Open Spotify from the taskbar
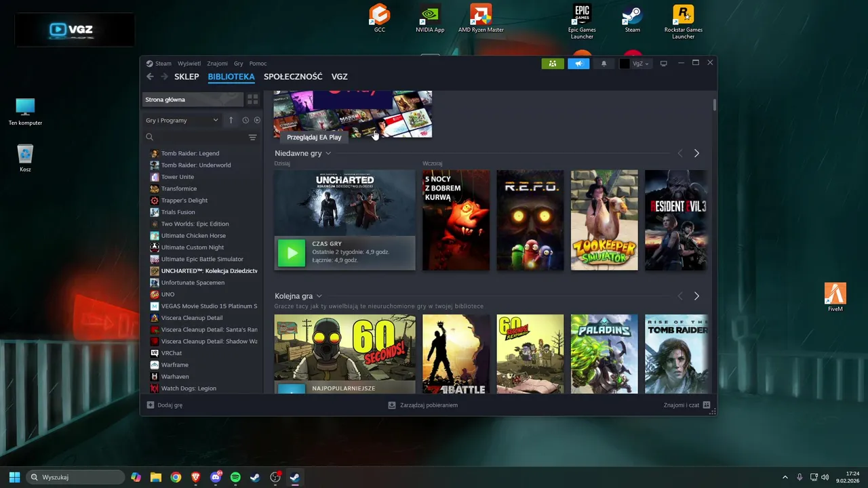This screenshot has height=488, width=868. point(235,477)
